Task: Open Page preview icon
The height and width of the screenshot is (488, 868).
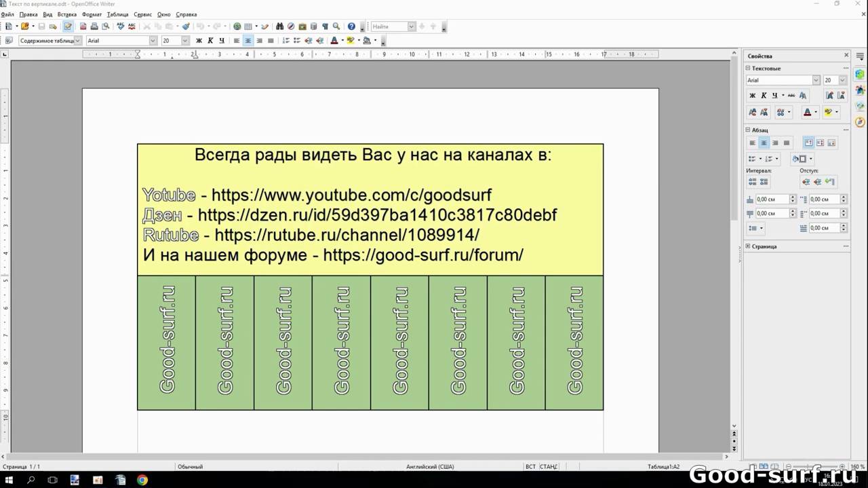Action: tap(105, 26)
